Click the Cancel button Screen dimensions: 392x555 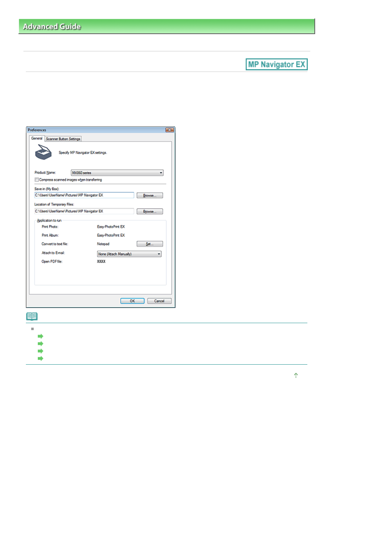click(x=159, y=301)
